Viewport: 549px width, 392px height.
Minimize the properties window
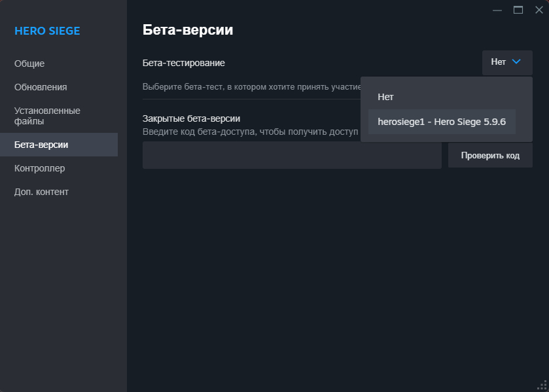click(x=497, y=10)
